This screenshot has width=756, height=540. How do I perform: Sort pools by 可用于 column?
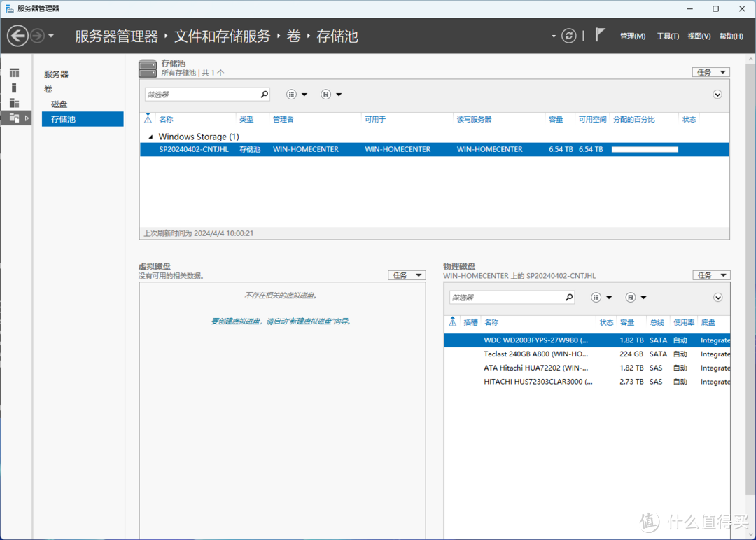pyautogui.click(x=375, y=119)
